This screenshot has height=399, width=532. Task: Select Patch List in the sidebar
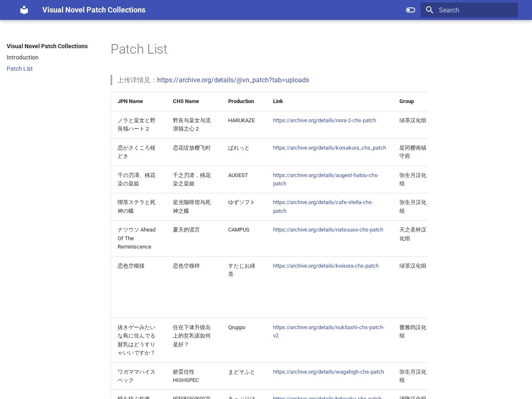(x=20, y=69)
